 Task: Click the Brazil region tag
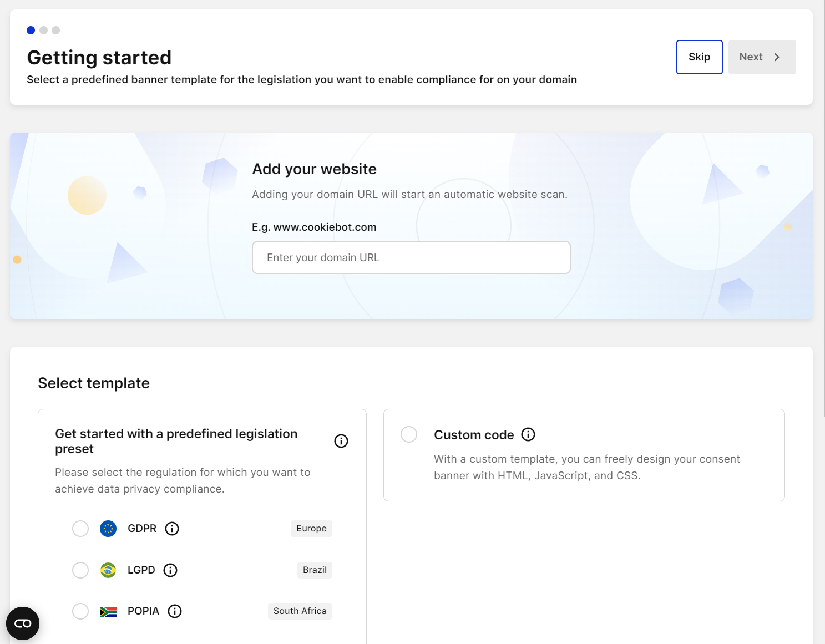coord(315,570)
